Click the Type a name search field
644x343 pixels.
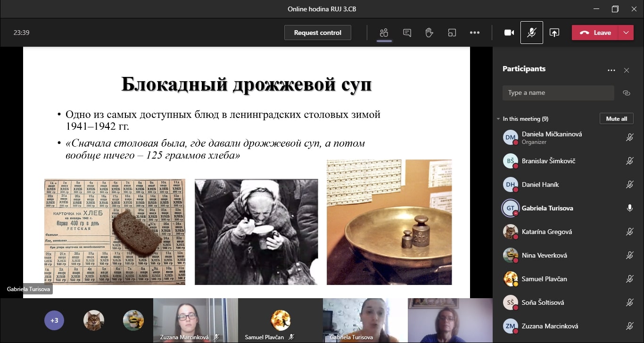coord(558,93)
